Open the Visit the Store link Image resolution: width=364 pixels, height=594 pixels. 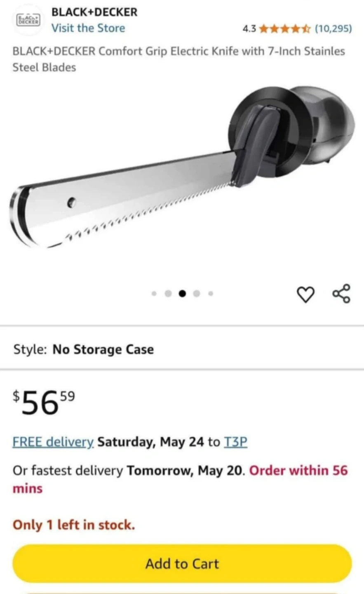pyautogui.click(x=88, y=28)
